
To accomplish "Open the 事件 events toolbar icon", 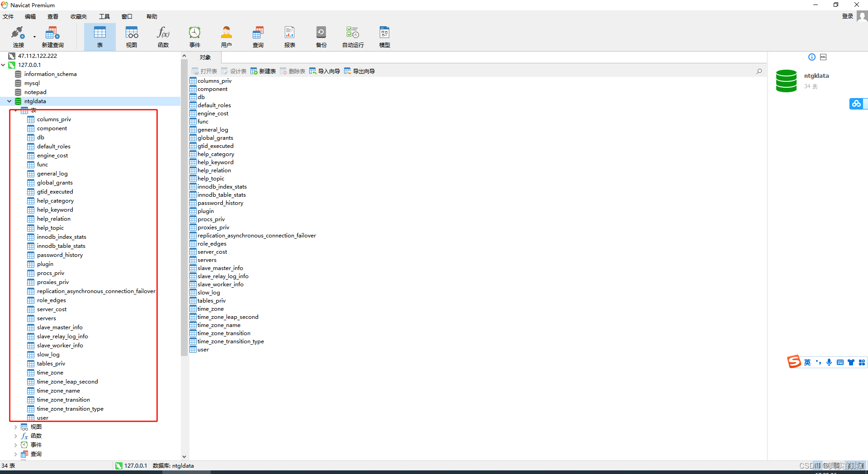I will [195, 36].
